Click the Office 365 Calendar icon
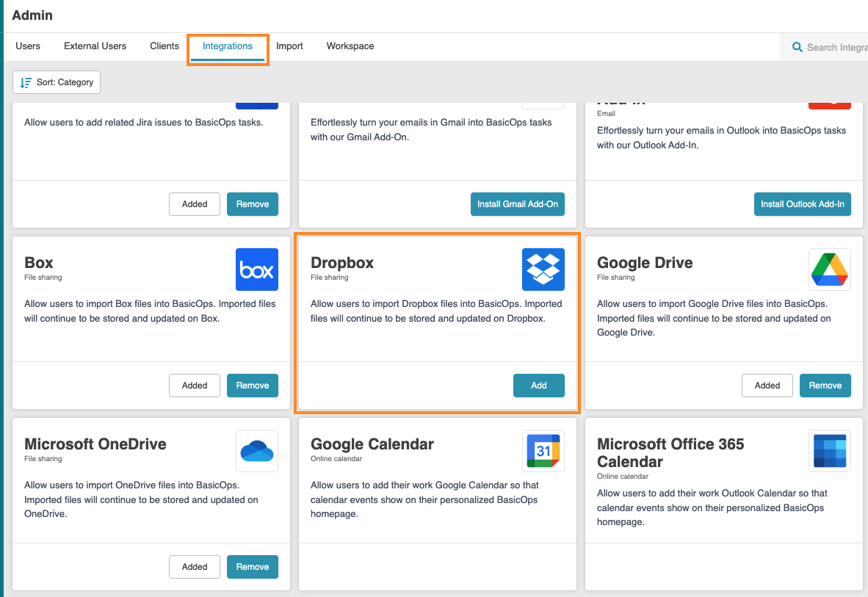 [x=829, y=450]
